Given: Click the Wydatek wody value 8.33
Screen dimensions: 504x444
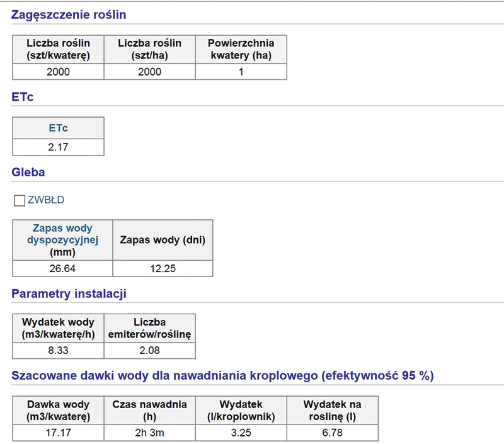Looking at the screenshot, I should [58, 351].
